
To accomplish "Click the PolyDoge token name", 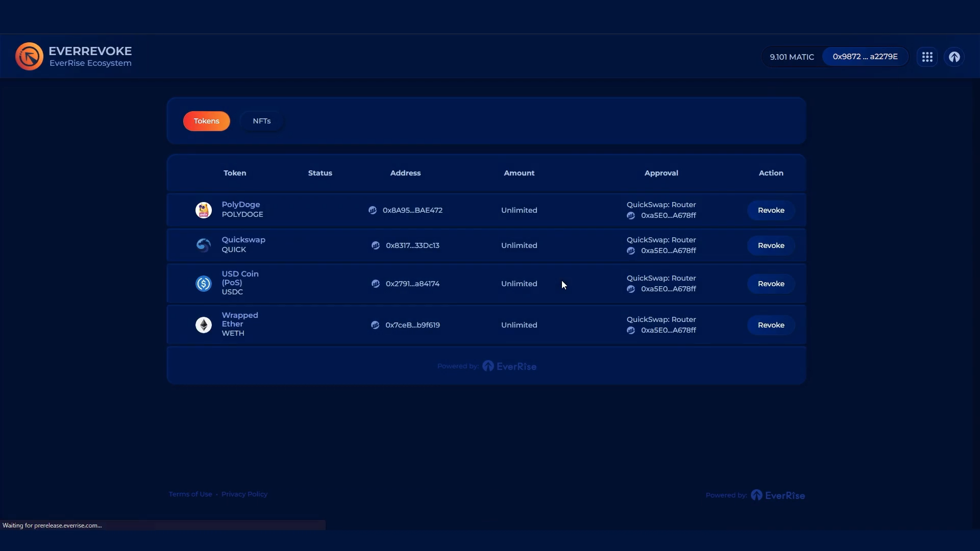I will tap(240, 205).
